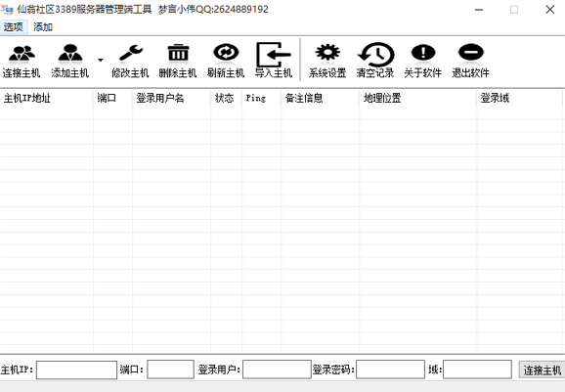Image resolution: width=565 pixels, height=392 pixels.
Task: Click the 备注信息 column header
Action: tap(320, 98)
